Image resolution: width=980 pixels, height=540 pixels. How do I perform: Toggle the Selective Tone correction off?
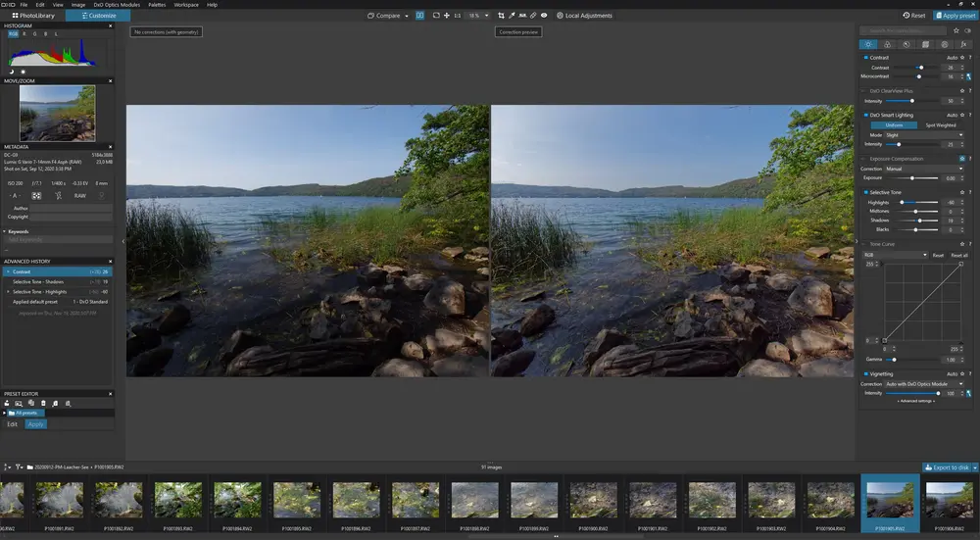coord(866,192)
